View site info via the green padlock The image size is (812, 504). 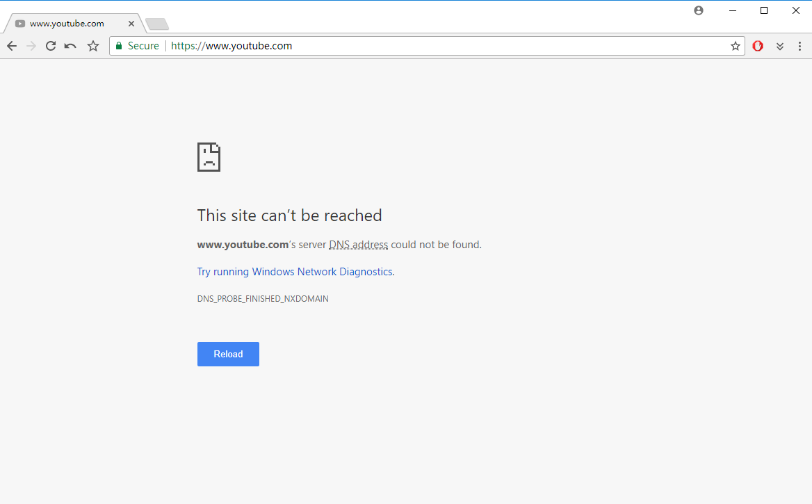tap(119, 46)
